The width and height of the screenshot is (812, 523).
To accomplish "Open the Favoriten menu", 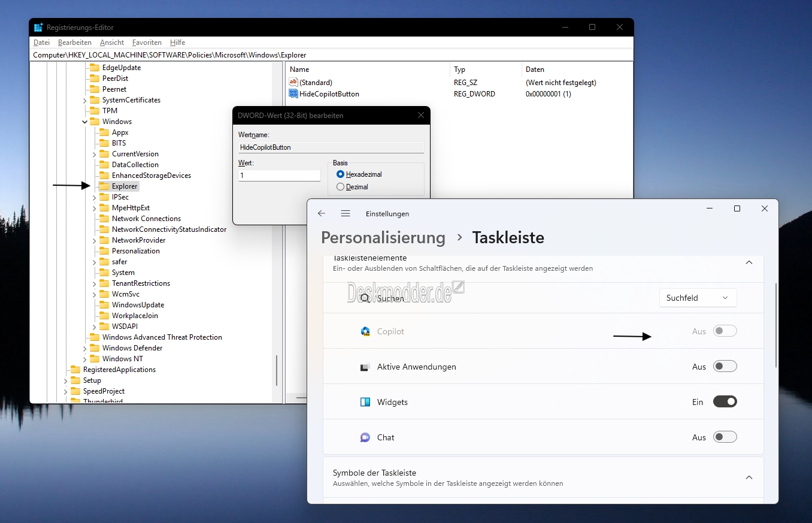I will pos(147,43).
